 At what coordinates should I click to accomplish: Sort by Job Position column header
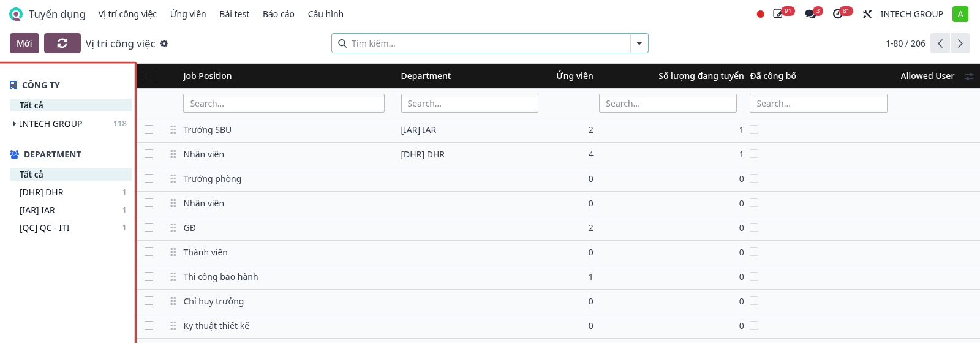coord(208,76)
